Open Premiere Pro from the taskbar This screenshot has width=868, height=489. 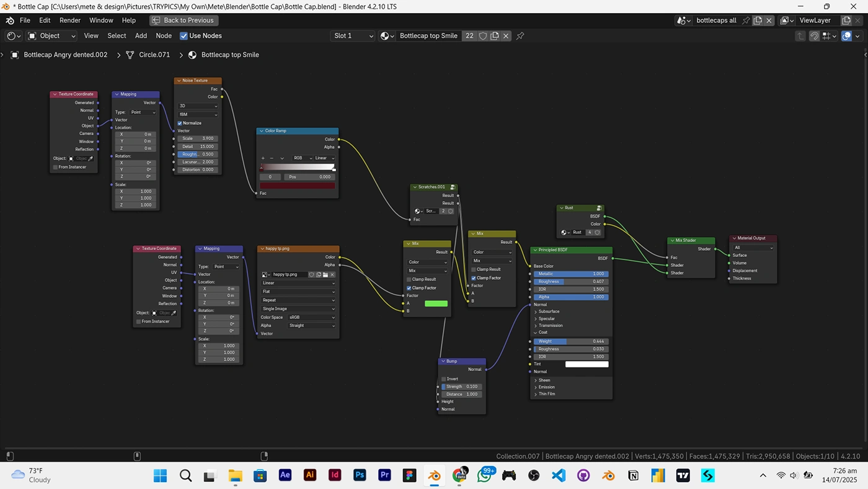[x=384, y=475]
